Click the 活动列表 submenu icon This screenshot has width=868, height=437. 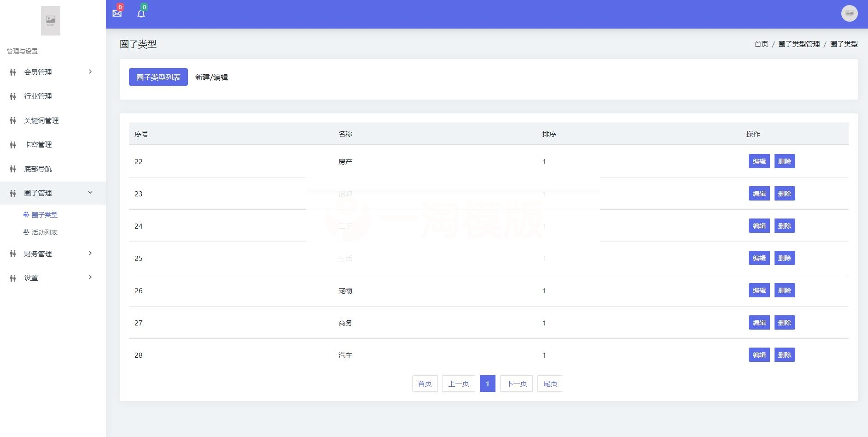25,232
